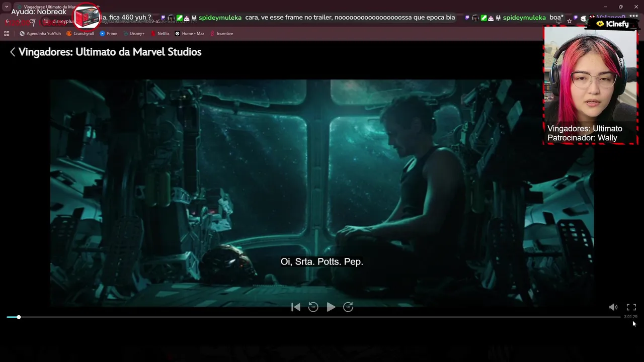Click the playback progress slider handle
This screenshot has width=644, height=362.
[x=19, y=317]
